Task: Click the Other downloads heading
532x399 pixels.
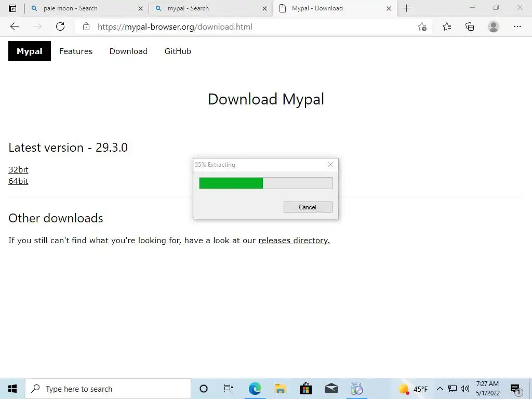Action: click(56, 218)
